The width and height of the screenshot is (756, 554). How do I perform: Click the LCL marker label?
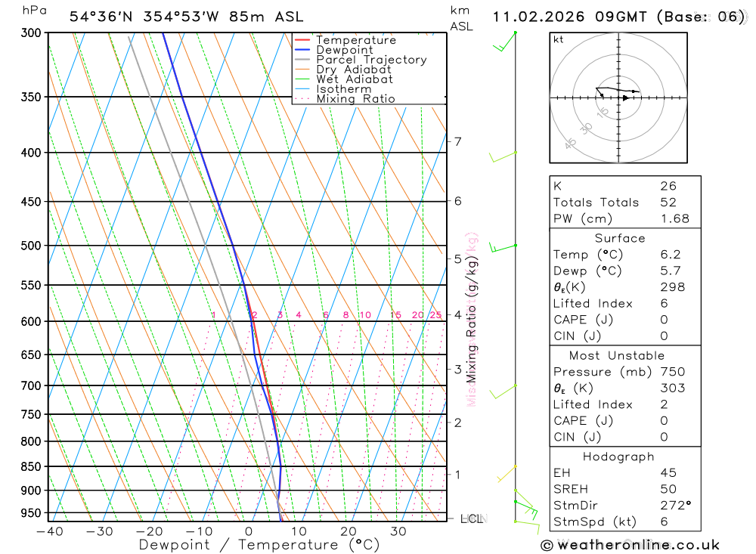pyautogui.click(x=472, y=518)
